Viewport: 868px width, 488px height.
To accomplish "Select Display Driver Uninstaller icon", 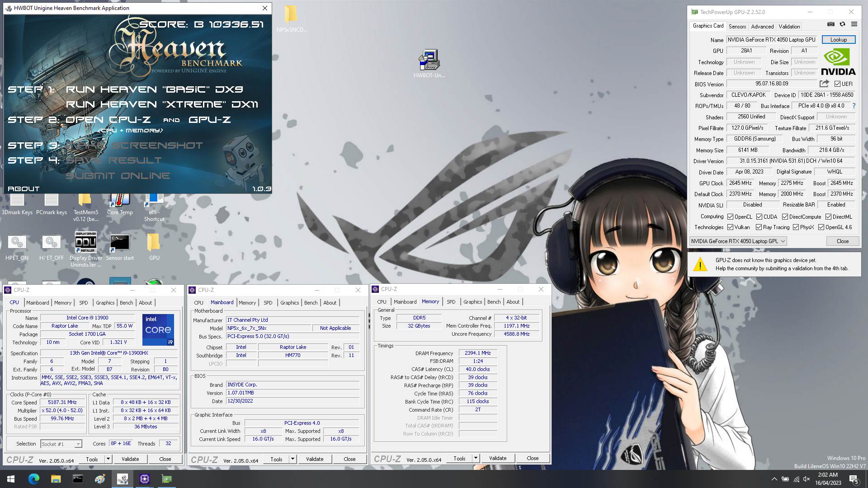I will (x=85, y=249).
